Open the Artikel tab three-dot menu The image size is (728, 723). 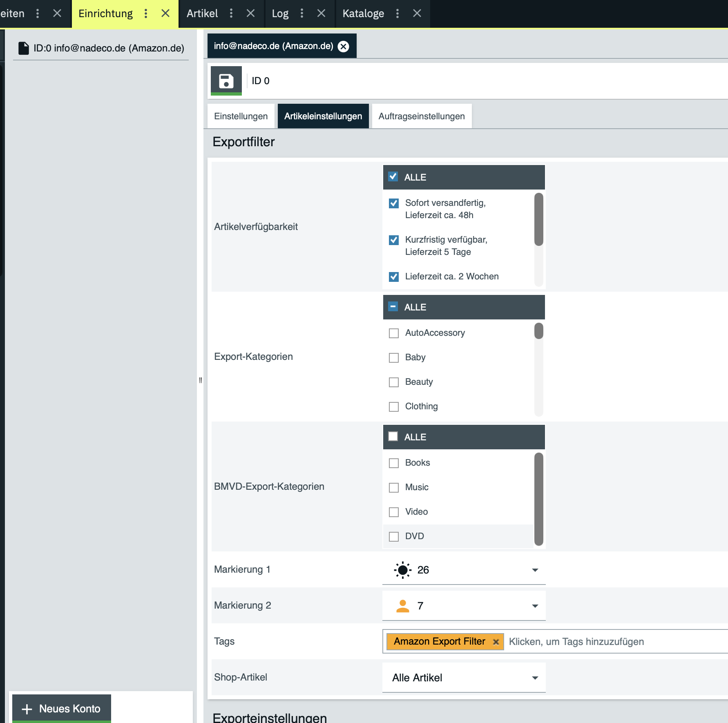[231, 13]
